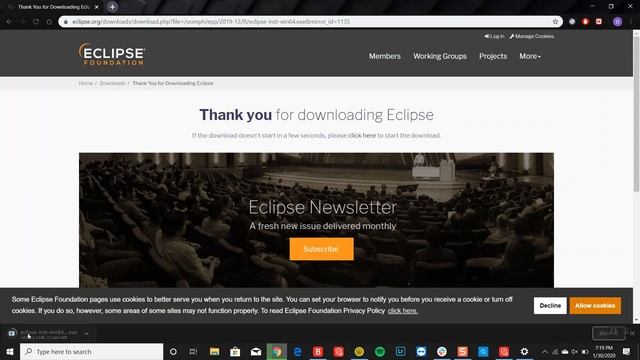This screenshot has width=640, height=360.
Task: Open privacy policy 'click here' link
Action: click(402, 311)
